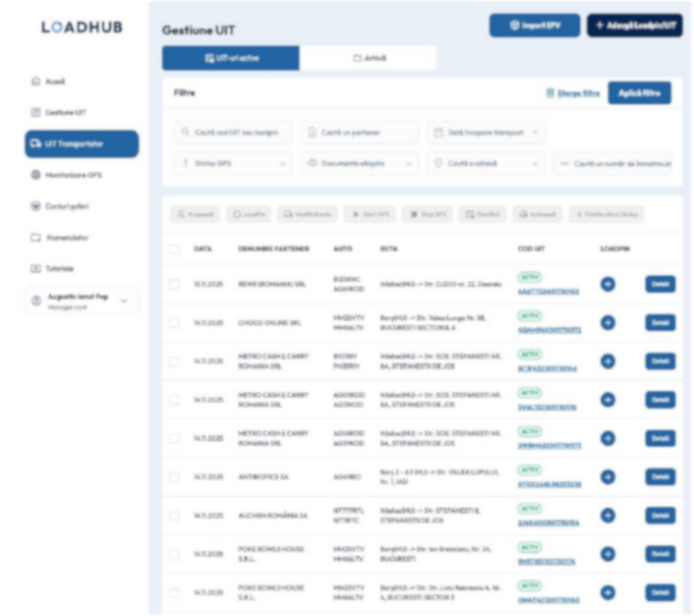This screenshot has width=694, height=616.
Task: Click the Șterge filtre link
Action: click(572, 93)
